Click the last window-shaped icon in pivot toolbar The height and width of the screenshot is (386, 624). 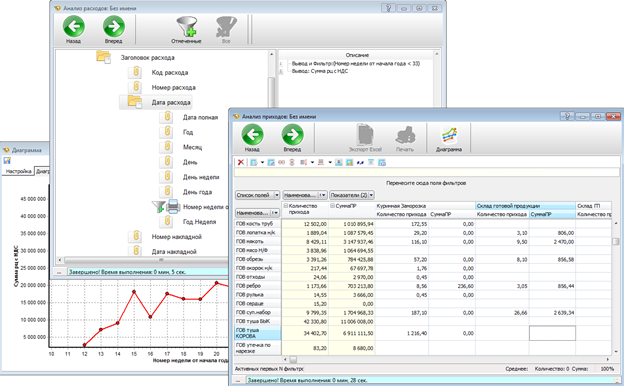(x=382, y=162)
